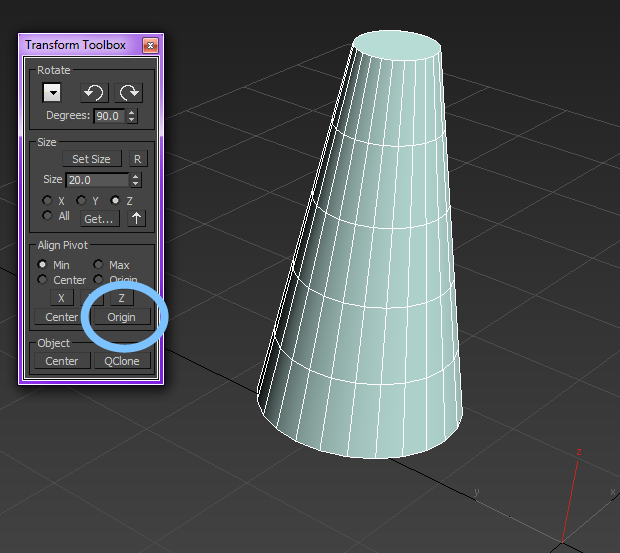The height and width of the screenshot is (553, 620).
Task: Click the up arrow button beside Get
Action: tap(137, 218)
